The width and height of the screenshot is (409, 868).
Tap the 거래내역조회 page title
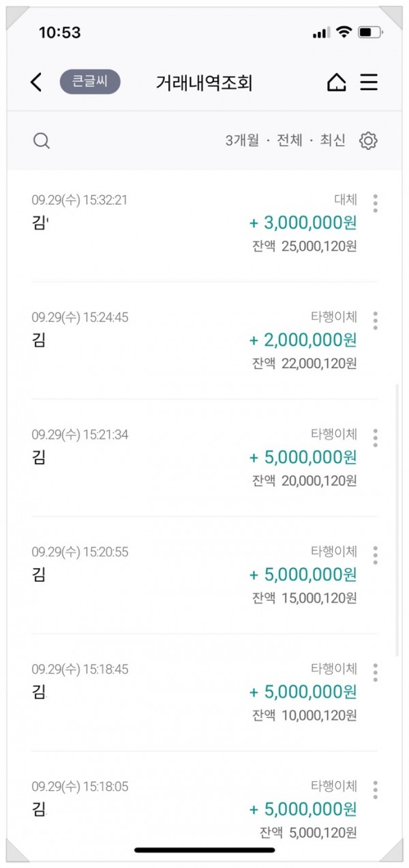(x=204, y=83)
